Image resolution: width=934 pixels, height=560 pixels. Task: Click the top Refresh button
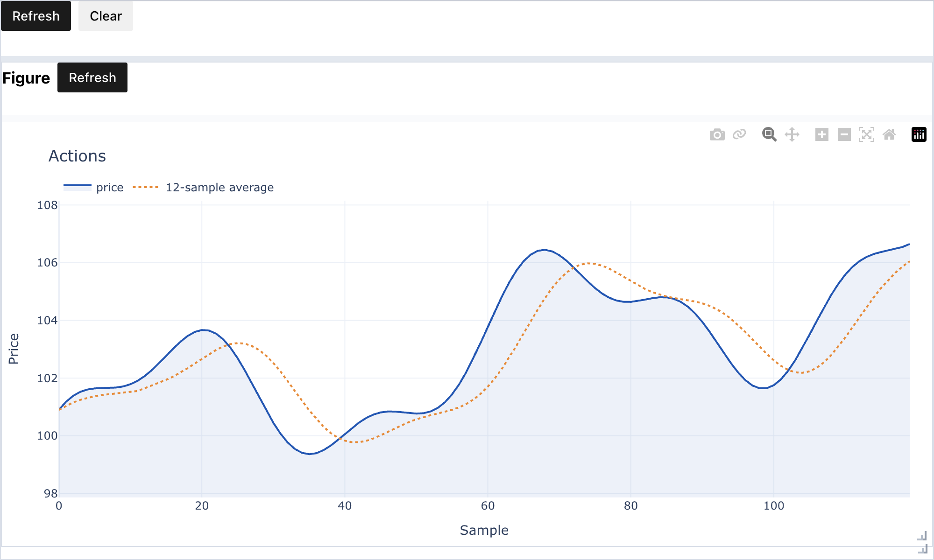click(36, 16)
